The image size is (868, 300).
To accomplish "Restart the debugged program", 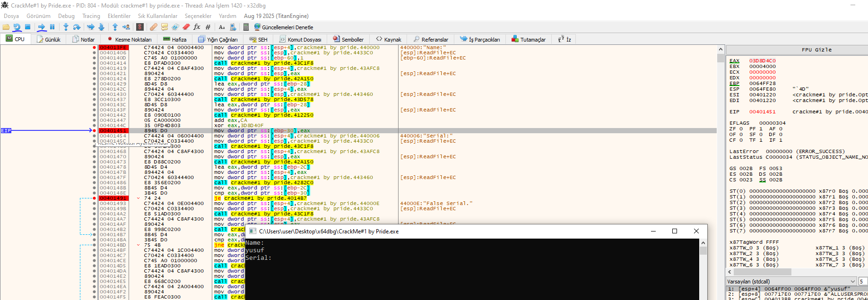I will coord(17,27).
